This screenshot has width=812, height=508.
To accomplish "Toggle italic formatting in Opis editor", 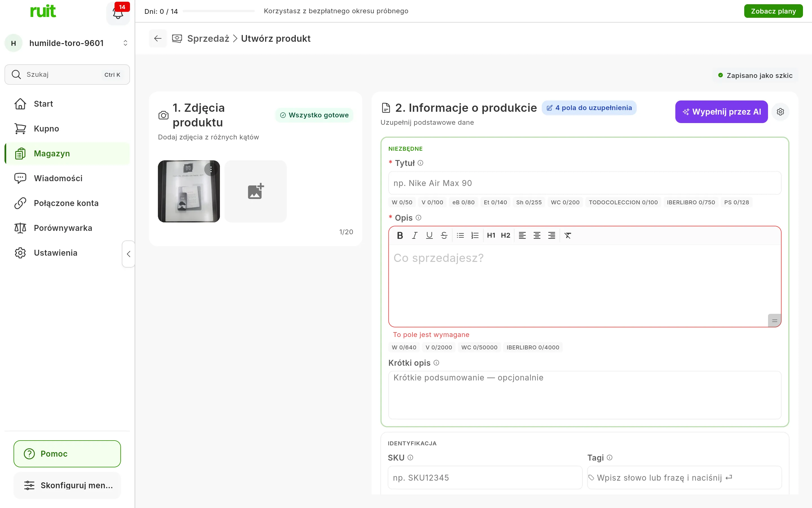I will (x=414, y=236).
